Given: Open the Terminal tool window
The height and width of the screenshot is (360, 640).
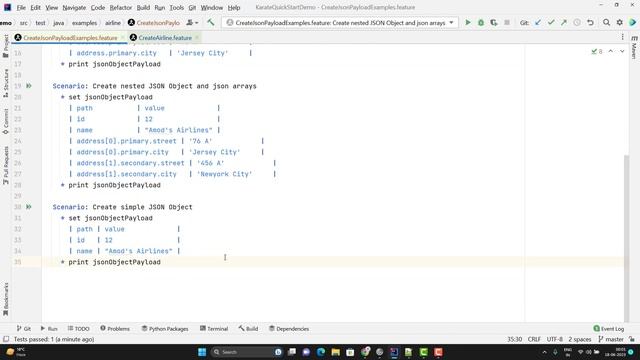Looking at the screenshot, I should (x=214, y=329).
